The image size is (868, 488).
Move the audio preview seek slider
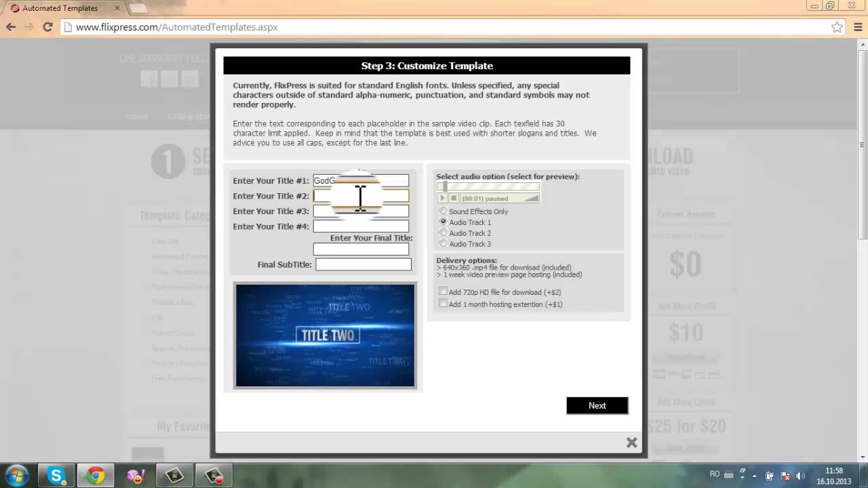point(446,186)
